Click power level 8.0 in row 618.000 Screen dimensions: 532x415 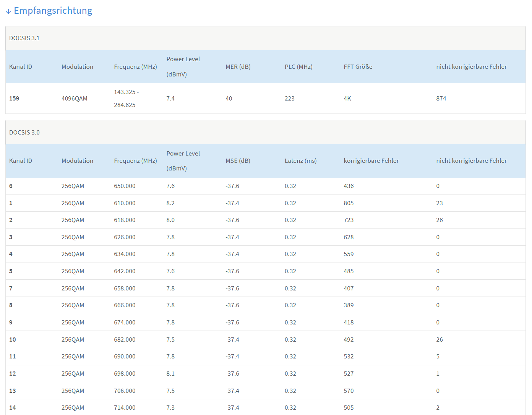[170, 220]
